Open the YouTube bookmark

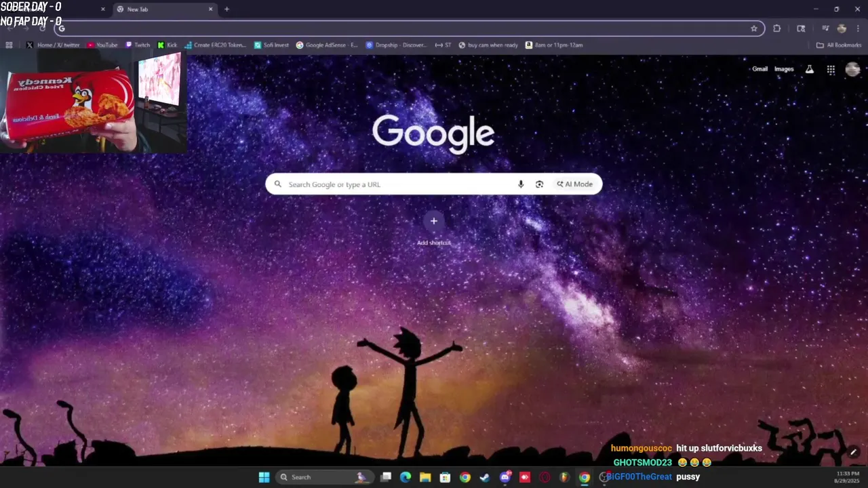(x=102, y=45)
